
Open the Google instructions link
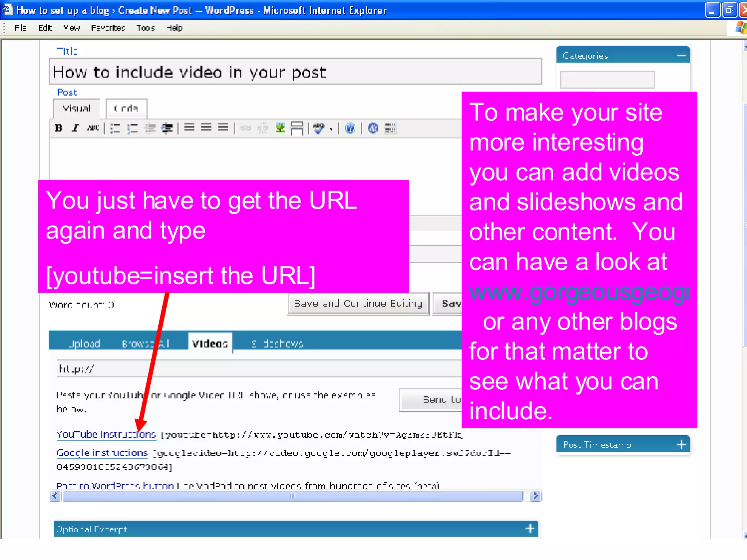coord(102,453)
